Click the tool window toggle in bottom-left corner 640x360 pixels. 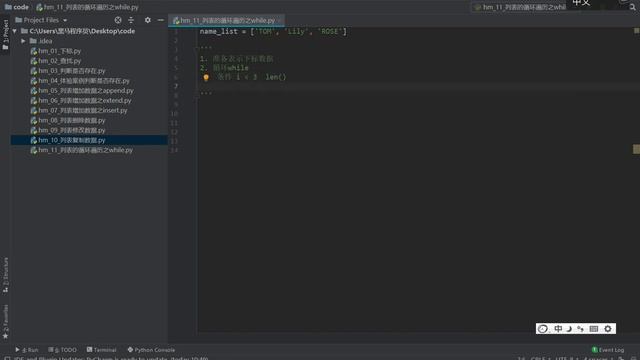pyautogui.click(x=7, y=358)
